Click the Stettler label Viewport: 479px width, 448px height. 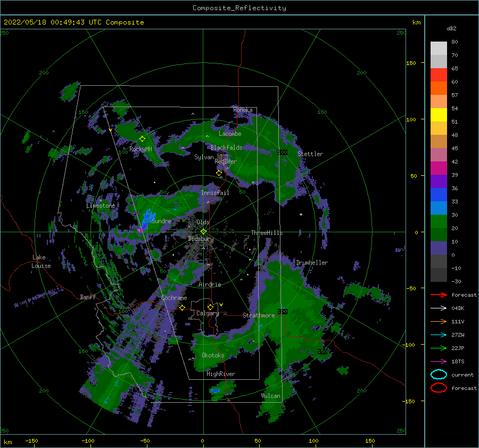point(310,154)
